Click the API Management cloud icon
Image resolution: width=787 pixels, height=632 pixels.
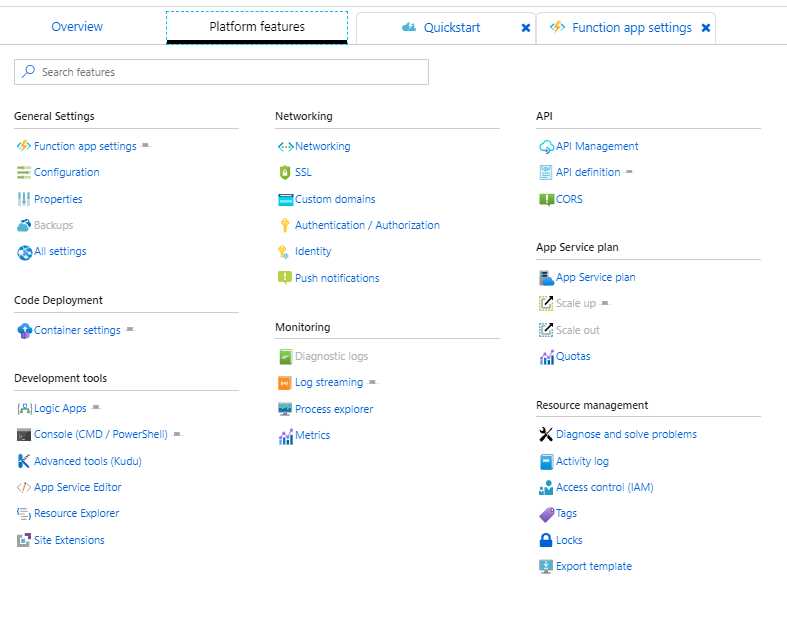tap(546, 147)
